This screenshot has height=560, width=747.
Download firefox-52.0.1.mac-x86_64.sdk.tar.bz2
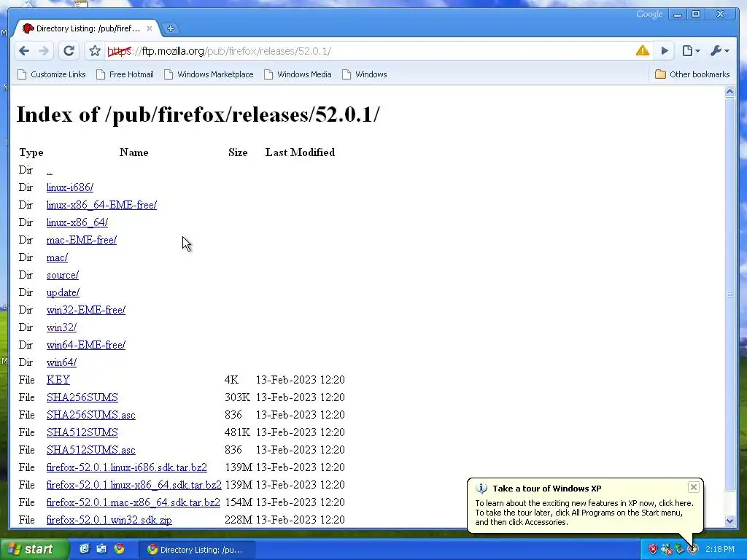133,502
